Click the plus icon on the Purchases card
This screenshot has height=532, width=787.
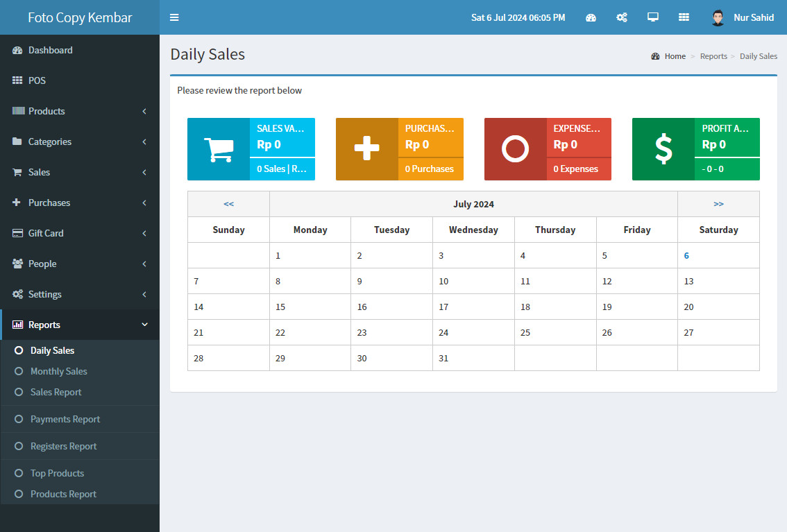coord(366,148)
